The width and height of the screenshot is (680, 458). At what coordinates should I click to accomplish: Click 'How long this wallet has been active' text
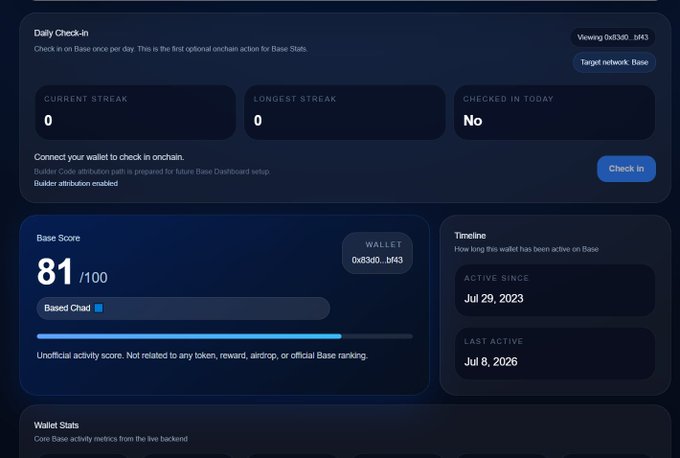pyautogui.click(x=526, y=249)
